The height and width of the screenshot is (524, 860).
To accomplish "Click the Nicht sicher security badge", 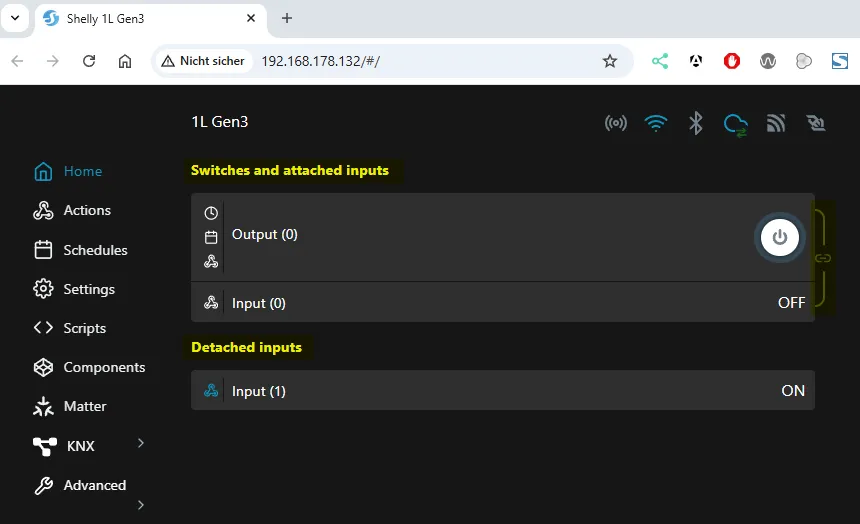I will point(203,61).
